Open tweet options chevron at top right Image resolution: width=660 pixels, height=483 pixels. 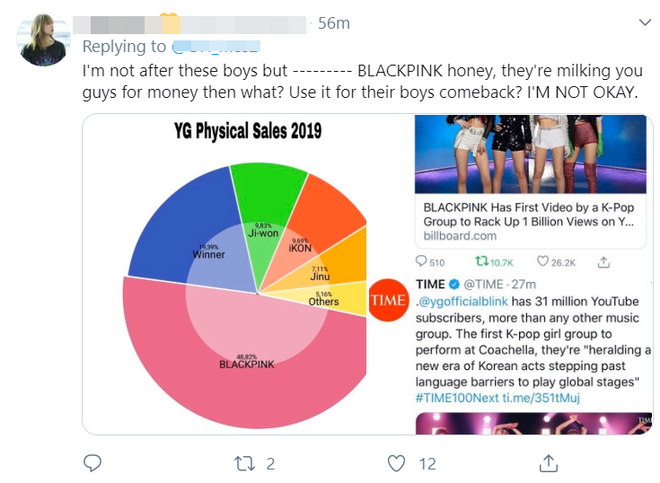pyautogui.click(x=645, y=22)
